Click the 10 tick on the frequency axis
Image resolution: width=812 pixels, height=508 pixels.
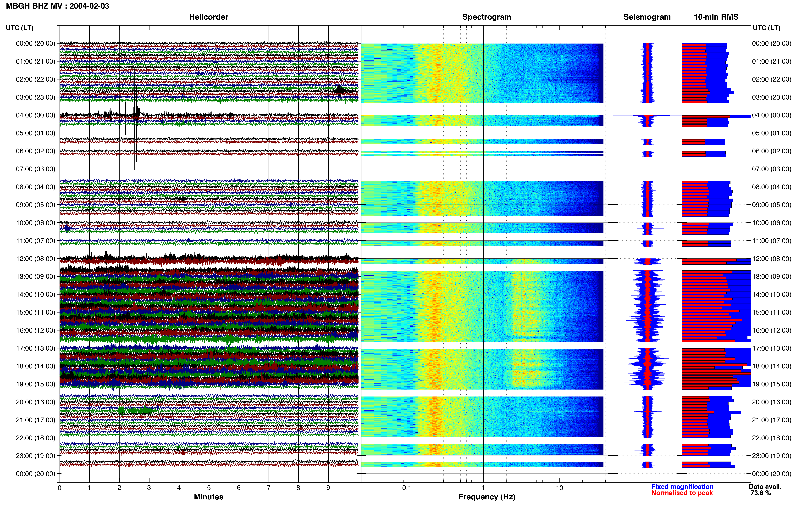(x=559, y=487)
